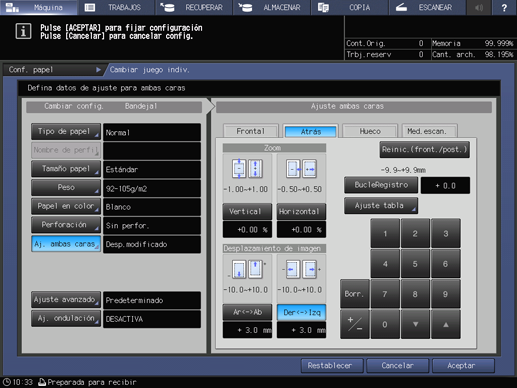This screenshot has height=388, width=517.
Task: Click the Reinic.(front./post.) reset button
Action: [x=425, y=149]
